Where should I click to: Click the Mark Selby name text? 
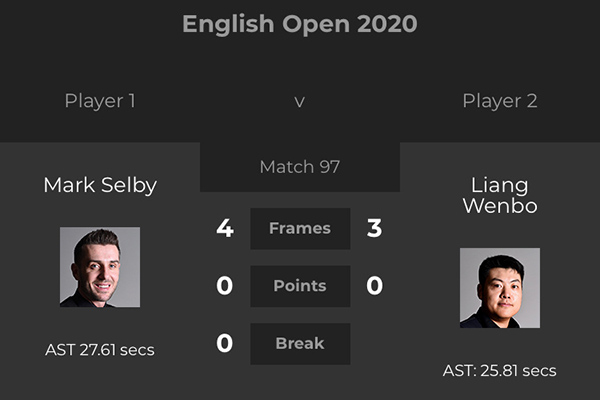click(x=100, y=185)
